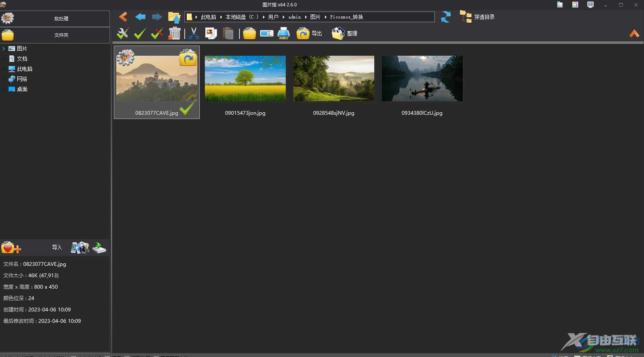Click the 创建时间 2023-04-06 10:09 text
Image resolution: width=644 pixels, height=357 pixels.
click(37, 309)
